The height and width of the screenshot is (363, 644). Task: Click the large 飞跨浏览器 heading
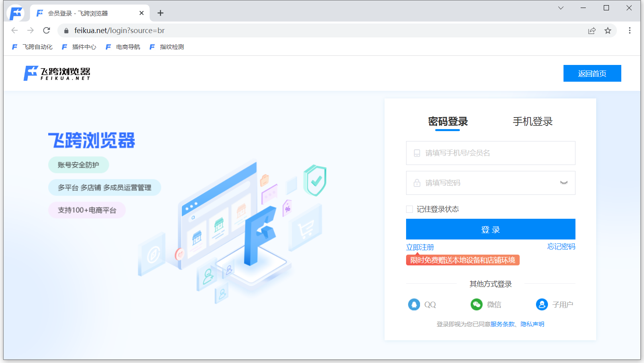(x=92, y=140)
